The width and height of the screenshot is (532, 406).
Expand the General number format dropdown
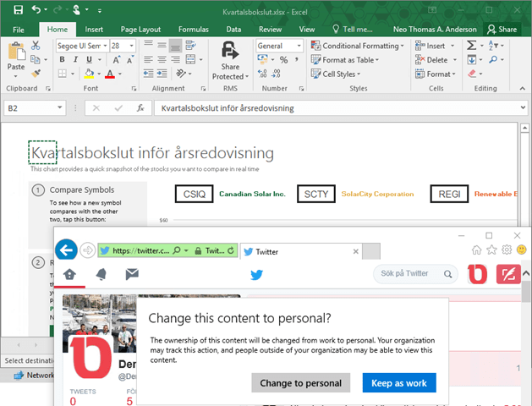(299, 46)
